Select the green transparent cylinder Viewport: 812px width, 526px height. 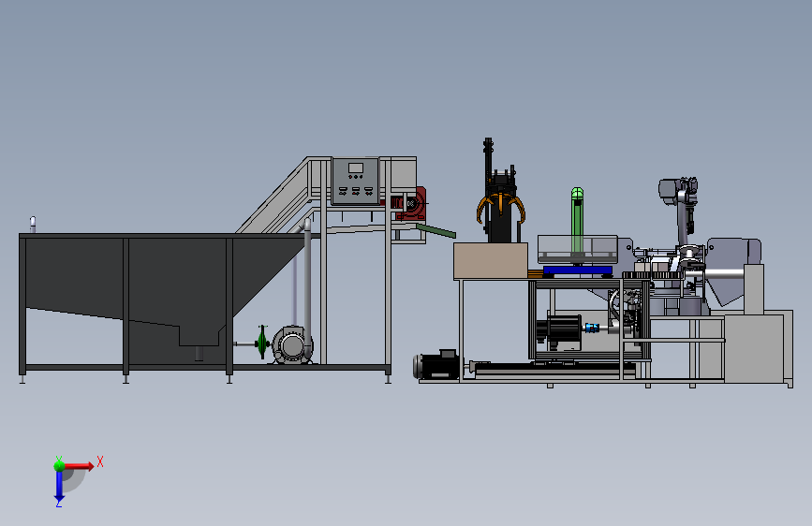pos(577,222)
